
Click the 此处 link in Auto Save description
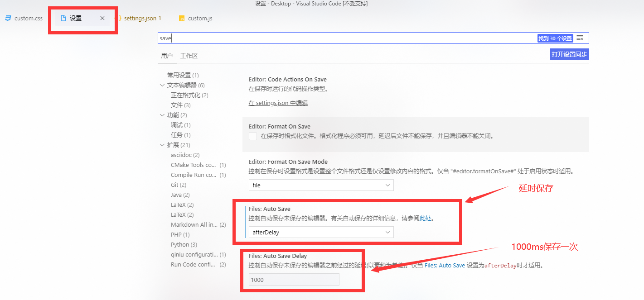tap(425, 218)
